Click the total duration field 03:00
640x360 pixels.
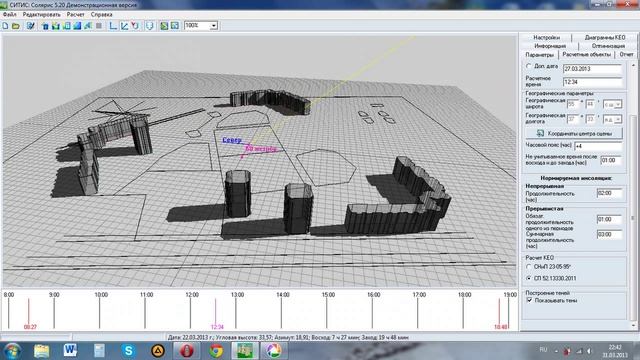(x=609, y=235)
